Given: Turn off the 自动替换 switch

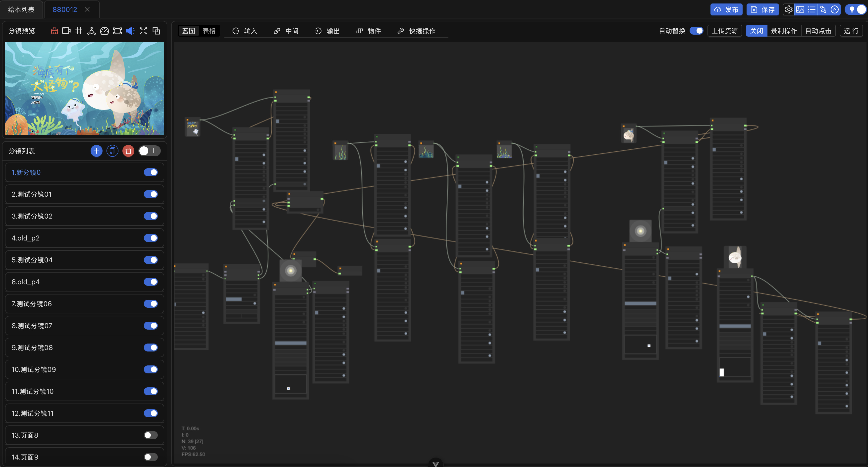Looking at the screenshot, I should (696, 31).
